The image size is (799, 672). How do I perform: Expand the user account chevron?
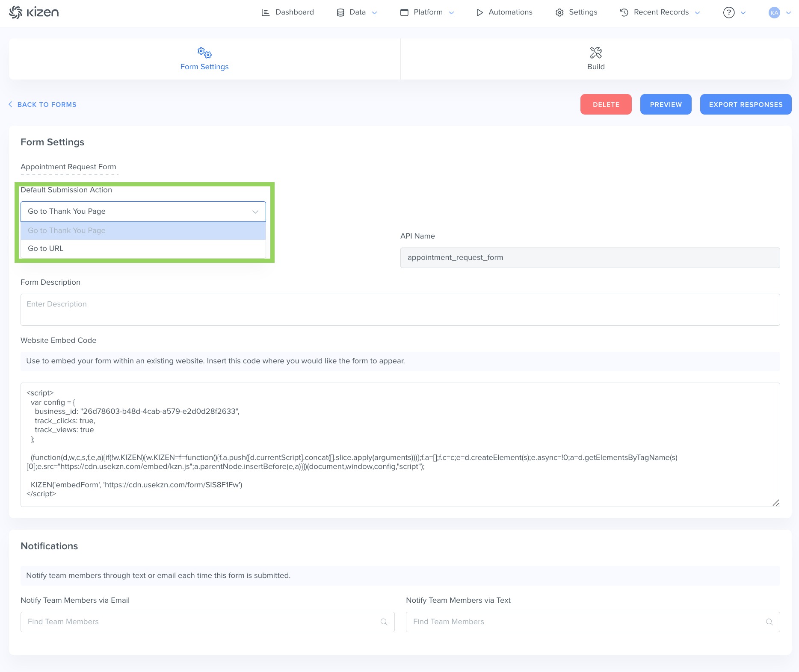(x=789, y=13)
